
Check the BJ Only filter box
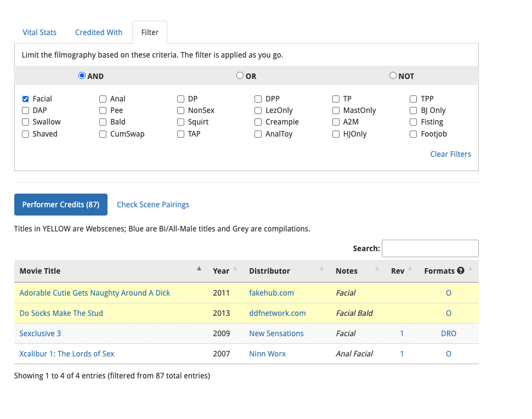tap(413, 111)
